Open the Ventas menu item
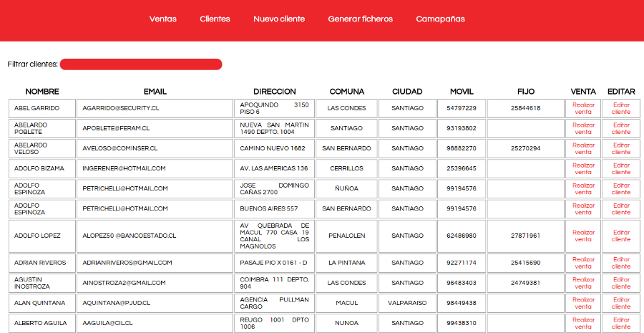This screenshot has height=333, width=644. (162, 19)
